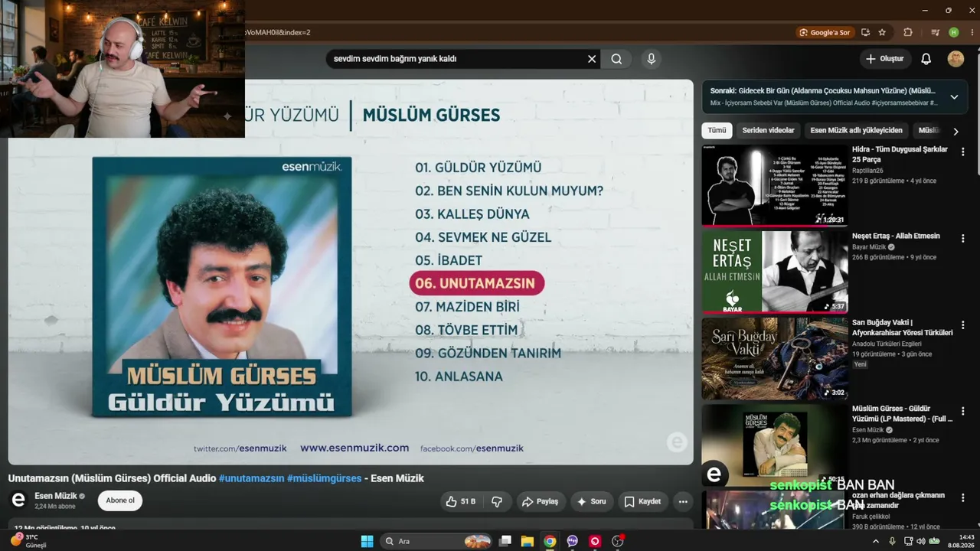Viewport: 980px width, 551px height.
Task: Dislike the Unutamazsın video
Action: 497,501
